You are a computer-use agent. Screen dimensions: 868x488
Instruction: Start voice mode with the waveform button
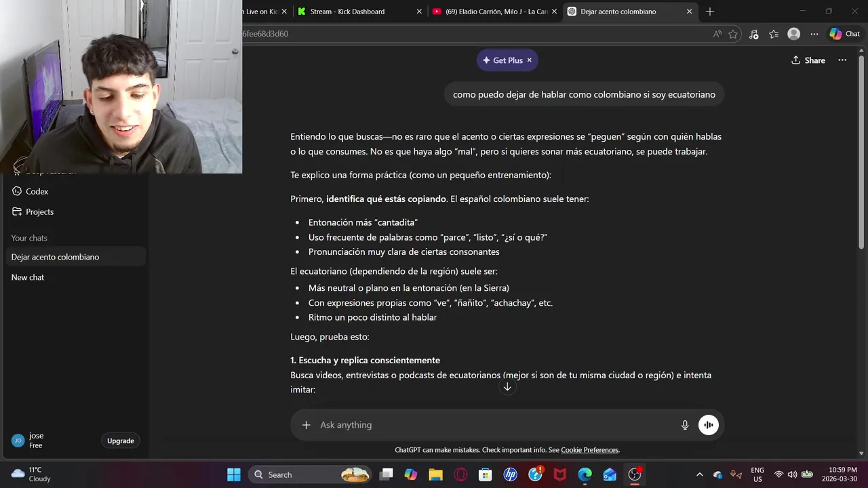tap(709, 425)
